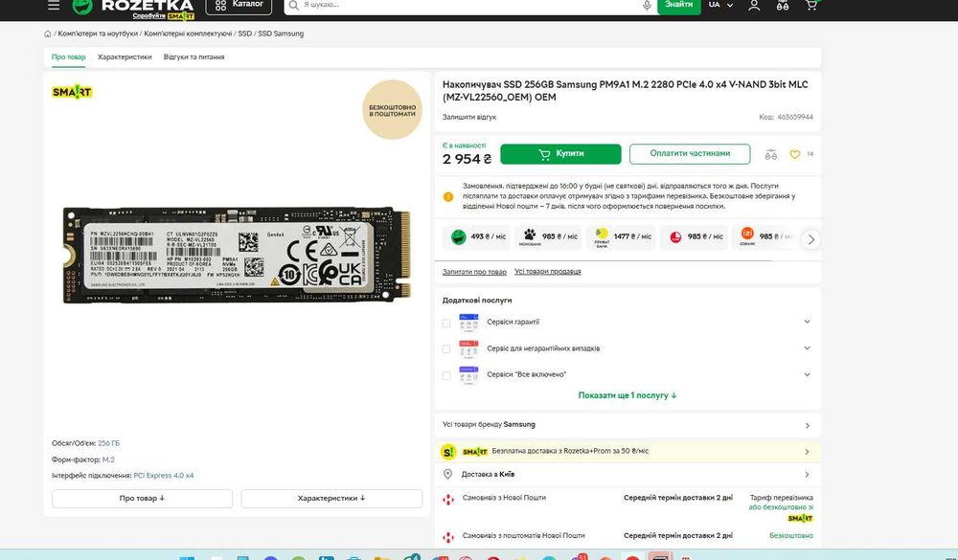Open the shopping cart icon

coord(810,5)
